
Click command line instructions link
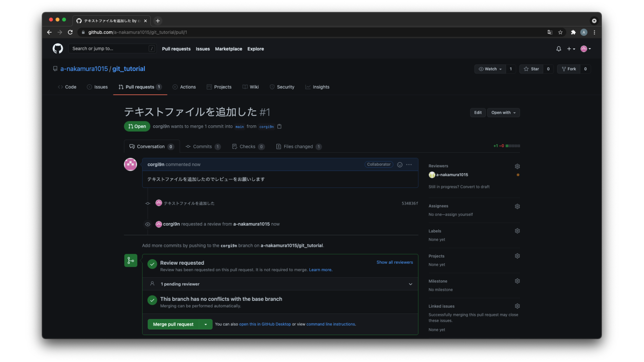point(330,324)
